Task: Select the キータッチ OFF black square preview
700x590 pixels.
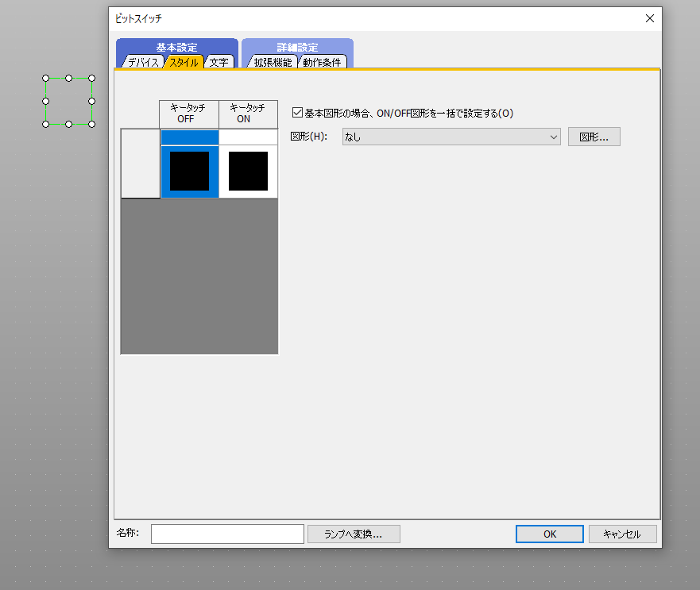Action: click(189, 172)
